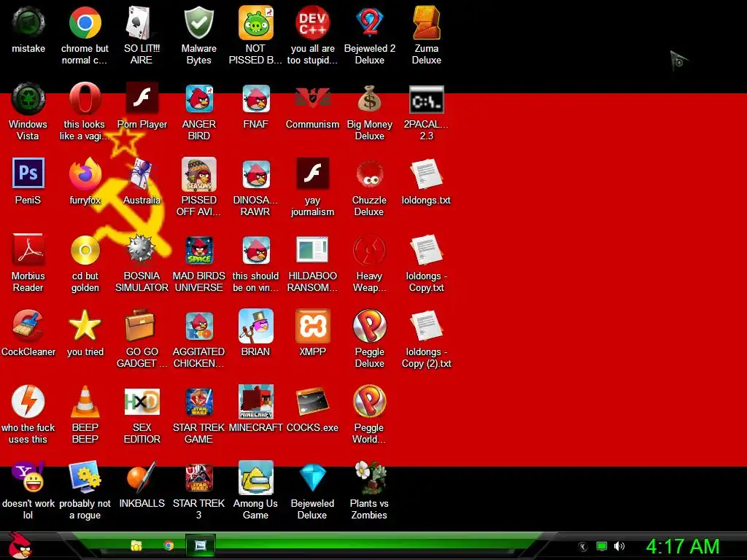Viewport: 747px width, 560px height.
Task: Click the 'PISSED OFF AVI...' Seasons icon
Action: (198, 174)
